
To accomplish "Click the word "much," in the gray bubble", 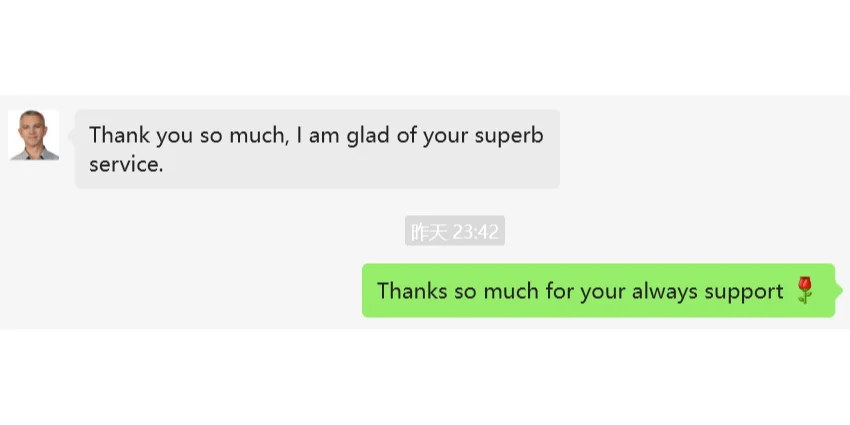I will pyautogui.click(x=257, y=135).
